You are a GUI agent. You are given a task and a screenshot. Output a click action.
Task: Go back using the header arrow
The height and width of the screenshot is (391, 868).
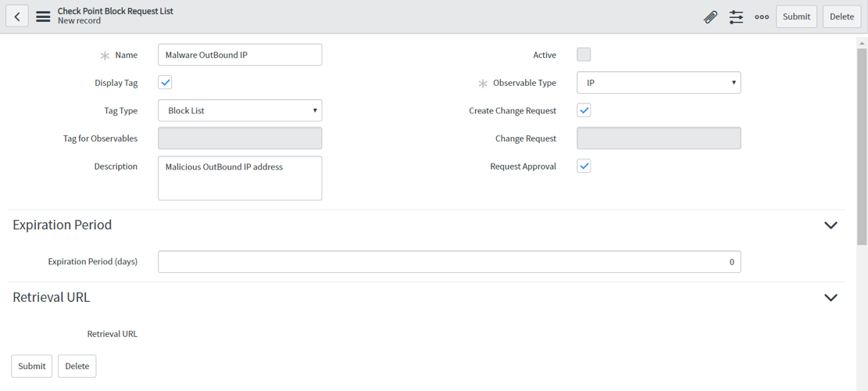[17, 16]
